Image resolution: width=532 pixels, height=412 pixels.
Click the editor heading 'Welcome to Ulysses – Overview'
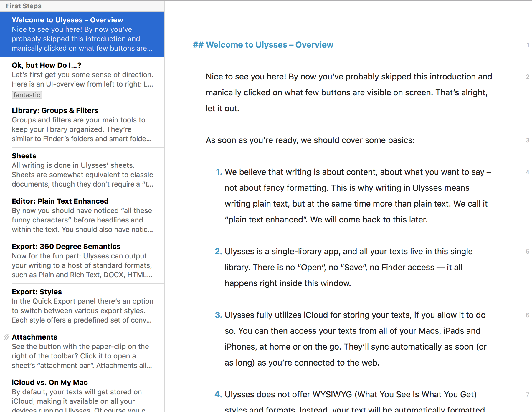coord(270,45)
